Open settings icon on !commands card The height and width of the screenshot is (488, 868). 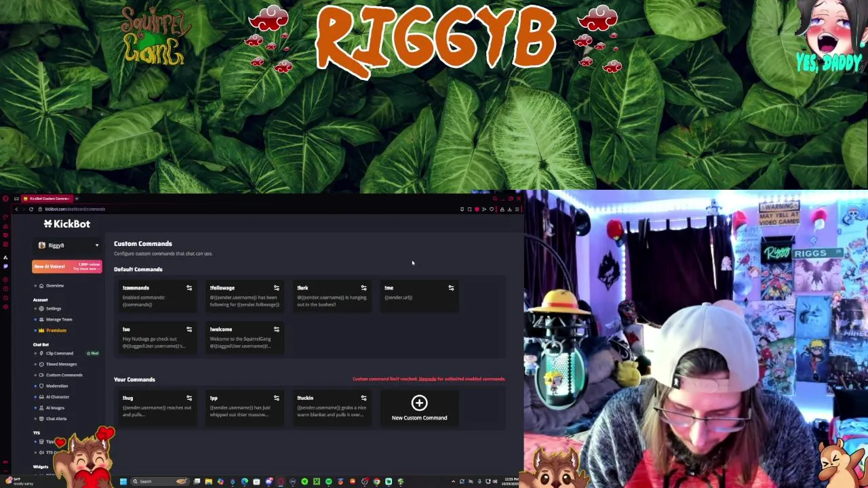click(189, 288)
